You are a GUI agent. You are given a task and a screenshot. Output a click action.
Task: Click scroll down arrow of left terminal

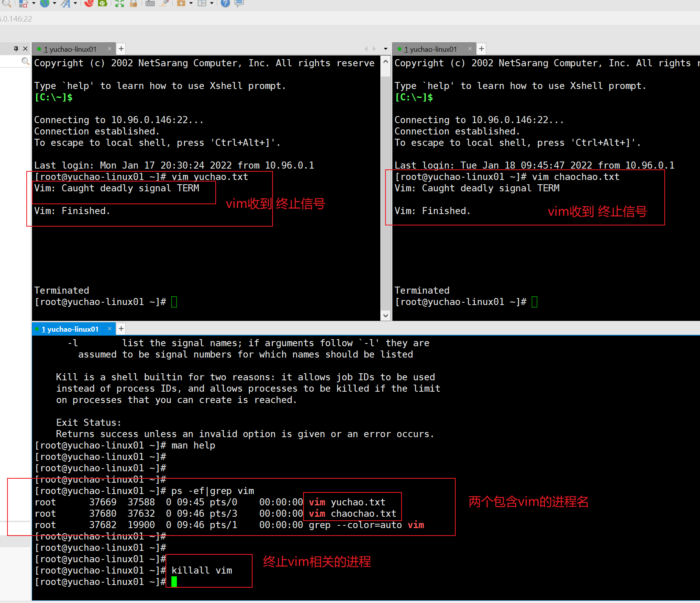point(385,316)
